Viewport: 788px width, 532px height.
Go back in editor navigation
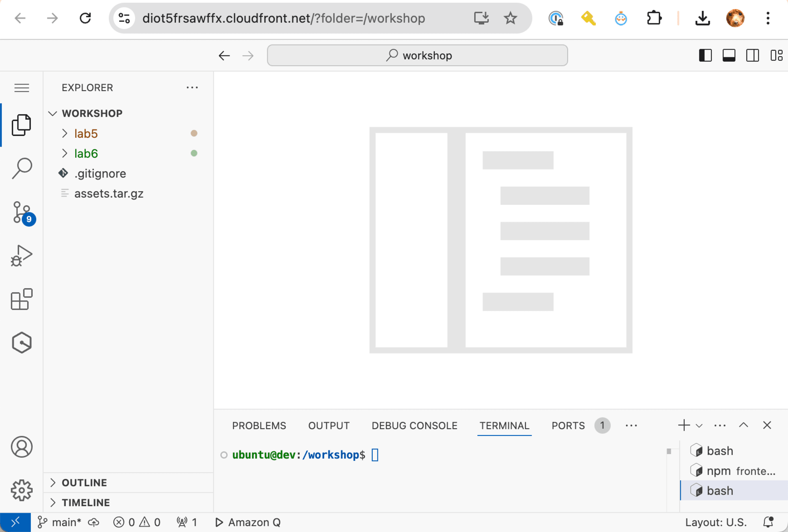tap(224, 56)
